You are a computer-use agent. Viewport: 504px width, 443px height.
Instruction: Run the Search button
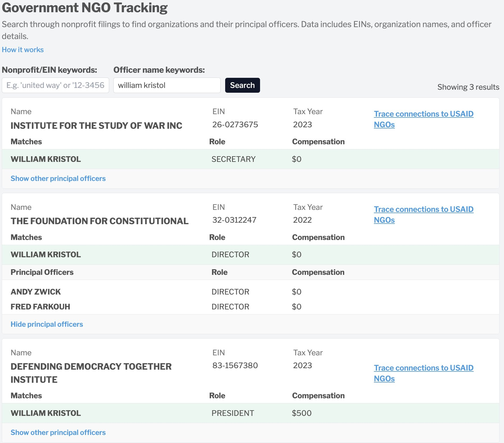242,85
